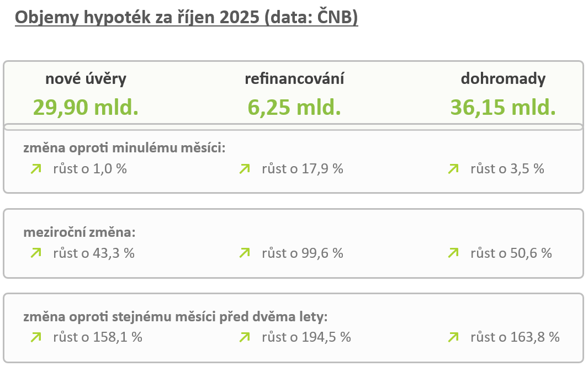This screenshot has width=588, height=366.
Task: Click the dohromady column heading
Action: (x=503, y=79)
